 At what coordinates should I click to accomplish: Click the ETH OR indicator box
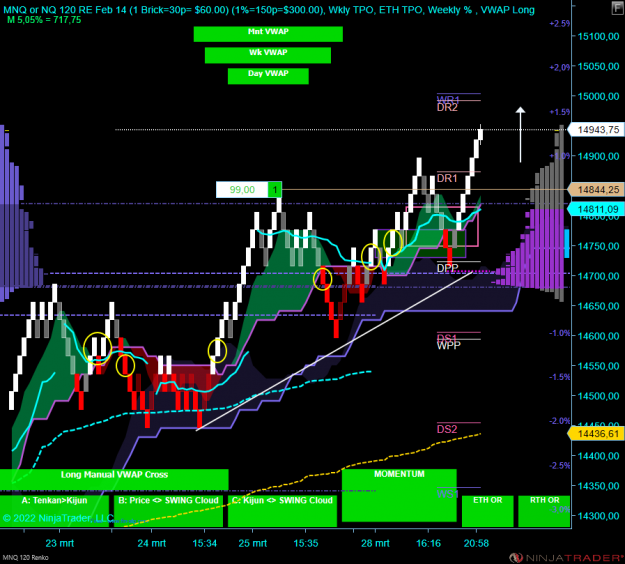(x=487, y=511)
